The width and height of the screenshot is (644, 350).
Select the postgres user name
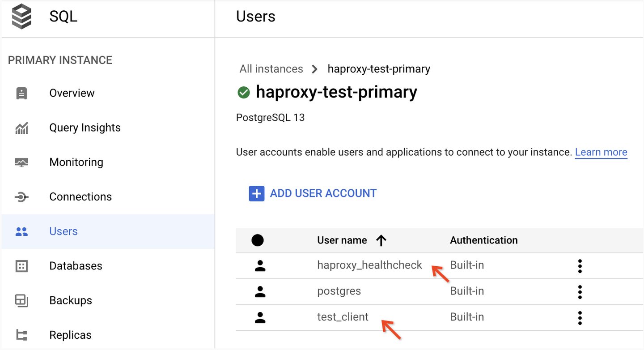(x=339, y=291)
